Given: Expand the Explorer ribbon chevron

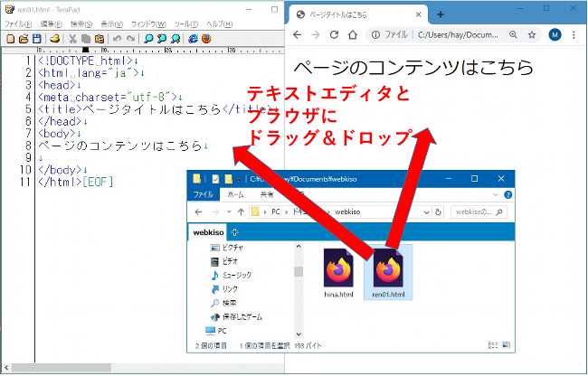Looking at the screenshot, I should (494, 194).
